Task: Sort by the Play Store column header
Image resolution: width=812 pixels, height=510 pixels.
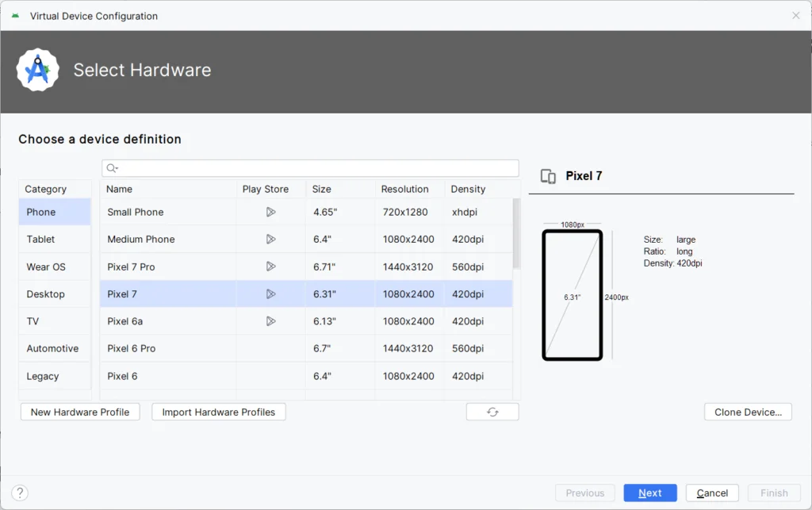Action: click(271, 189)
